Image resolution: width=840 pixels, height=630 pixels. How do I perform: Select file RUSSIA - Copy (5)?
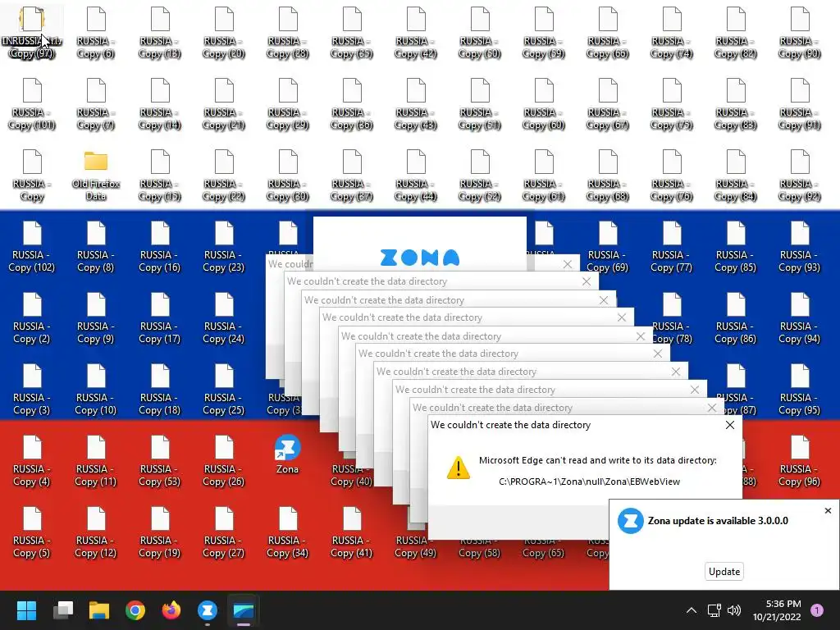[x=32, y=532]
